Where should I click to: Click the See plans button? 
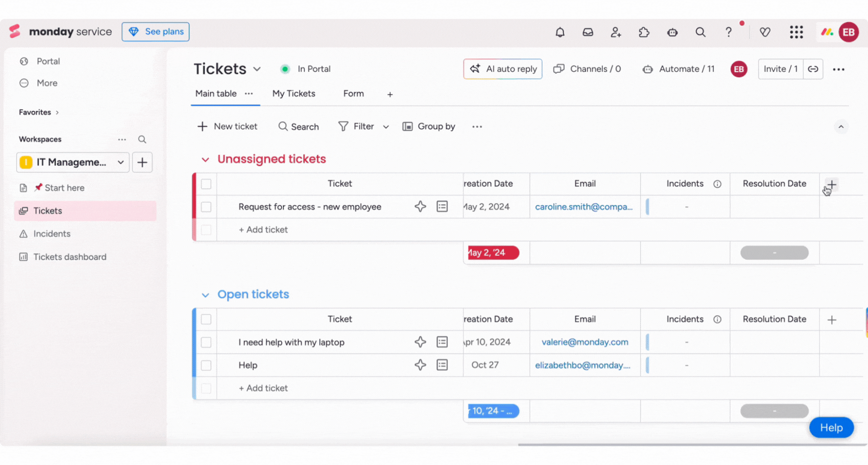coord(155,32)
